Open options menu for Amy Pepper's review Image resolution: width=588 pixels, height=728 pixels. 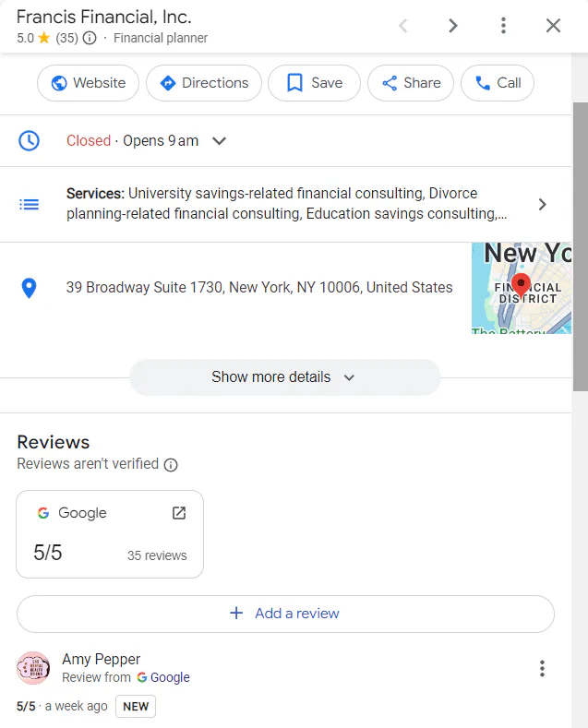click(x=542, y=669)
